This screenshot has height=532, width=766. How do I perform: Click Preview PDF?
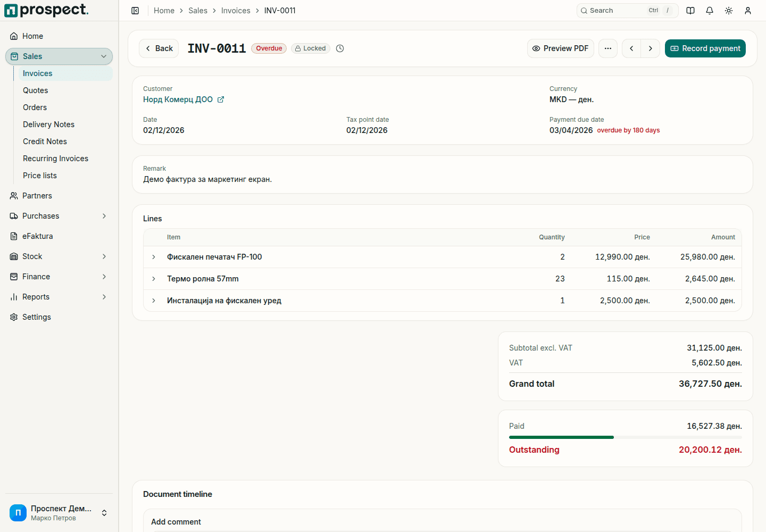[560, 48]
